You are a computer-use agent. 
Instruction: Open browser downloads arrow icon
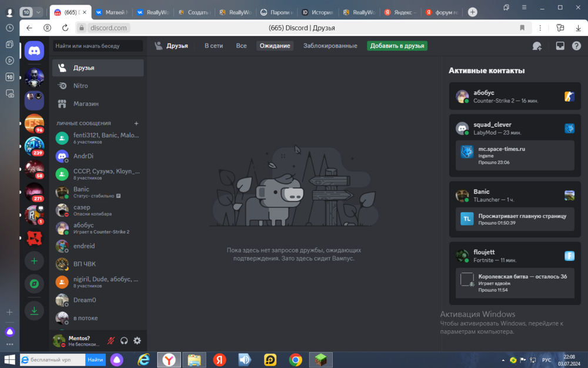pos(578,28)
